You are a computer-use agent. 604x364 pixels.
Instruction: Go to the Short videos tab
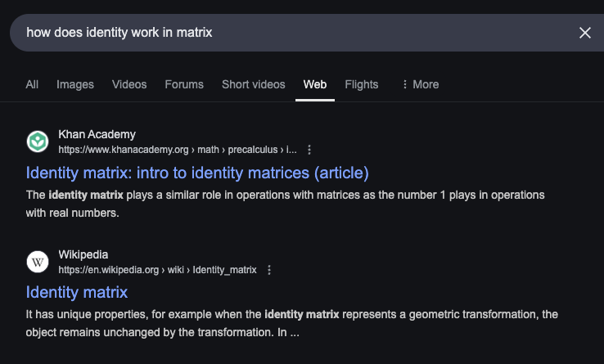(254, 84)
